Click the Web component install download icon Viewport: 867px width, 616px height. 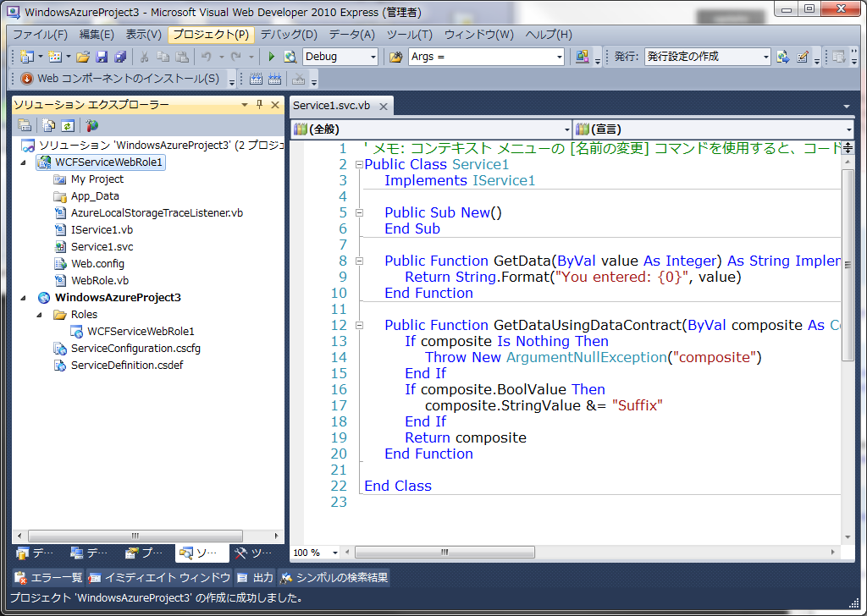click(x=26, y=79)
